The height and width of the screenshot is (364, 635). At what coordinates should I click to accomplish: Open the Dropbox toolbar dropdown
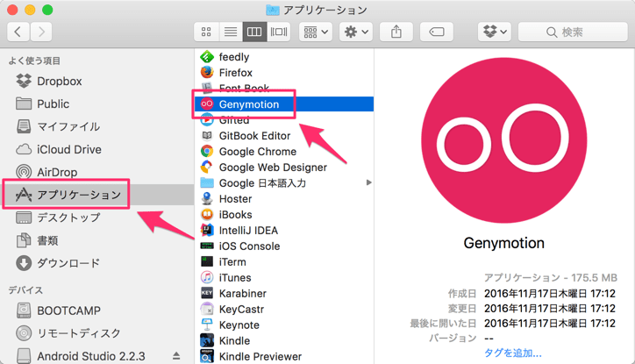click(495, 32)
